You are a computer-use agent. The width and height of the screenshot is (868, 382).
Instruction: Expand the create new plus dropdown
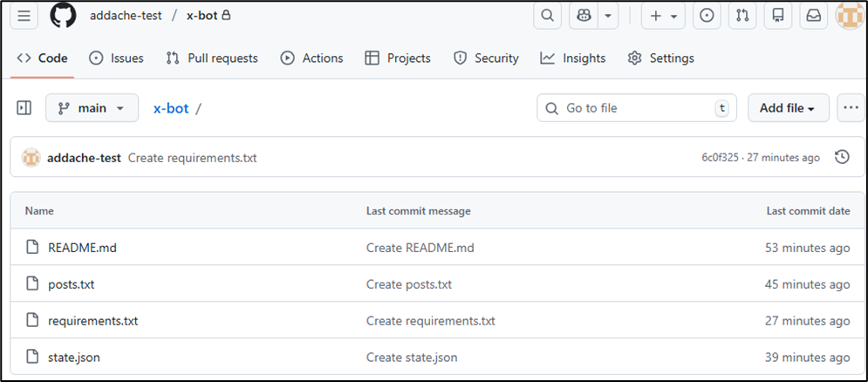click(663, 16)
